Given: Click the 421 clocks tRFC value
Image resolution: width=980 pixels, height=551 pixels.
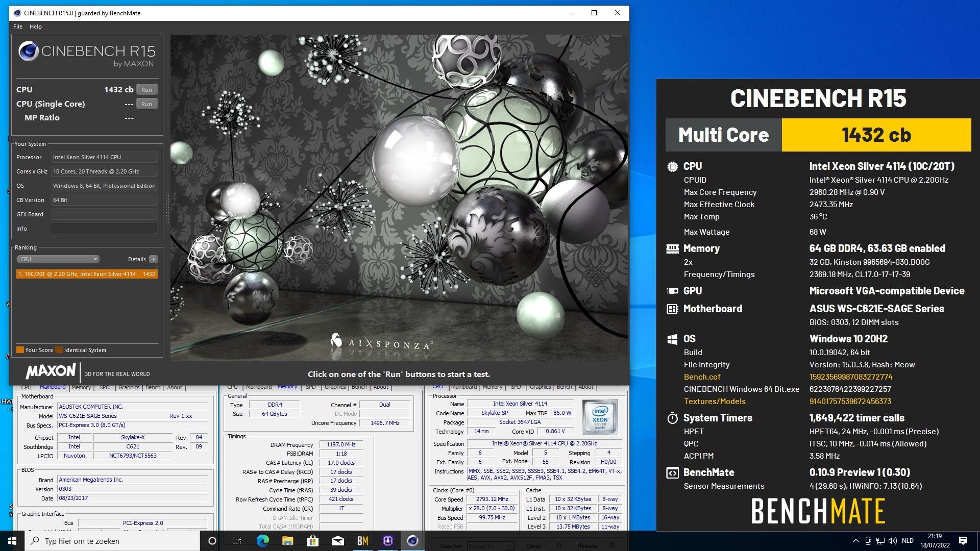Looking at the screenshot, I should [x=341, y=499].
